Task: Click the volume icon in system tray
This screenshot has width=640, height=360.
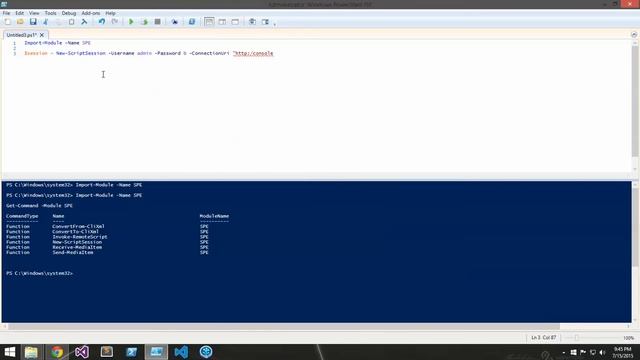Action: [x=602, y=352]
